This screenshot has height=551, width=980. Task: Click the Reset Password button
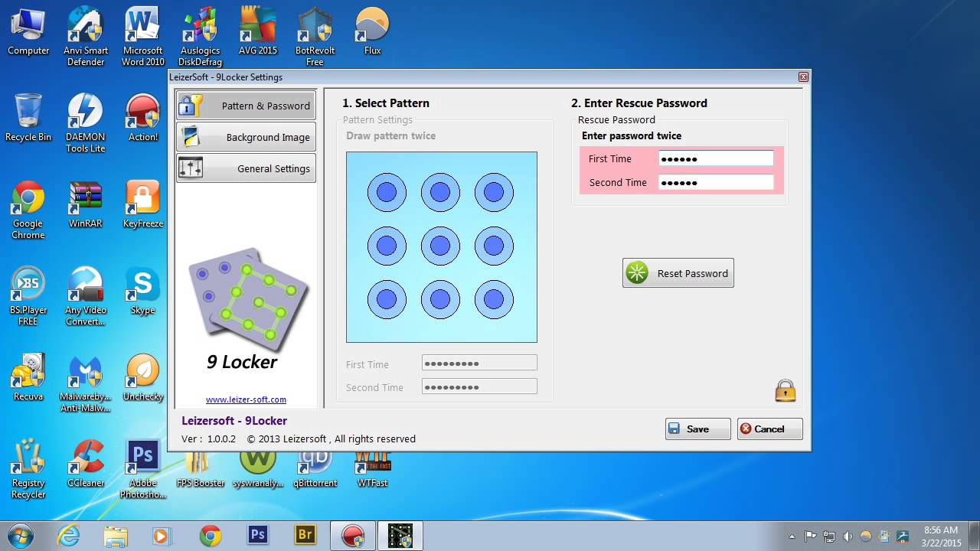pos(678,273)
